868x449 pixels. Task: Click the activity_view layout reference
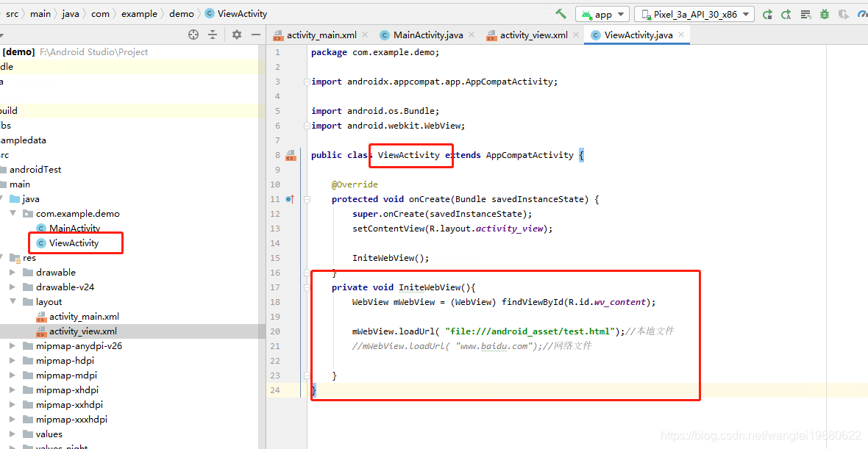510,229
